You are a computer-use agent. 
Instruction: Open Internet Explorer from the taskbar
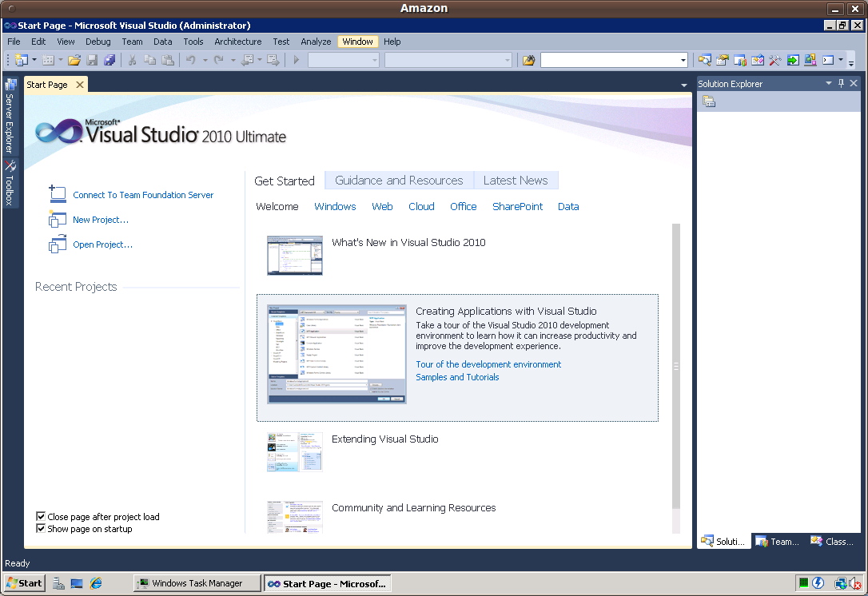point(96,583)
